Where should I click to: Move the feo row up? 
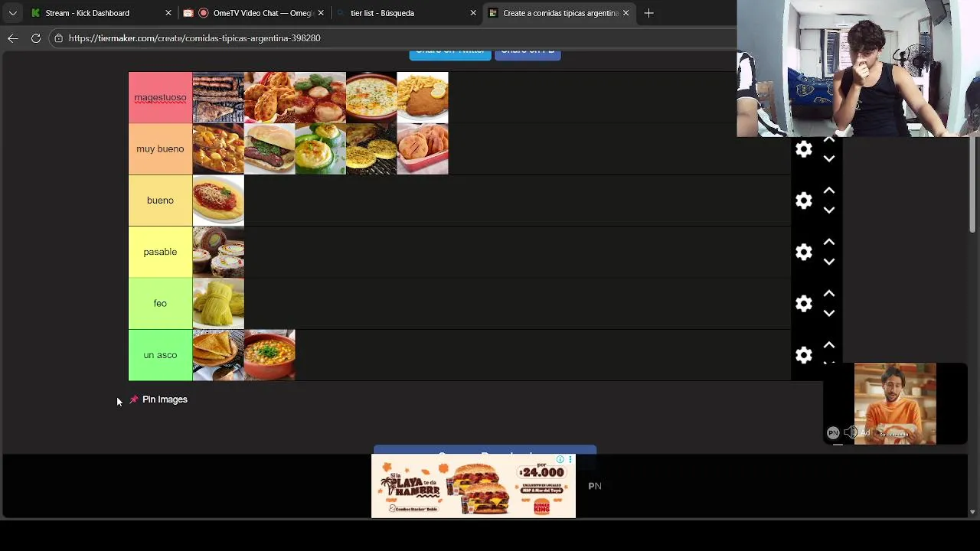click(x=829, y=294)
